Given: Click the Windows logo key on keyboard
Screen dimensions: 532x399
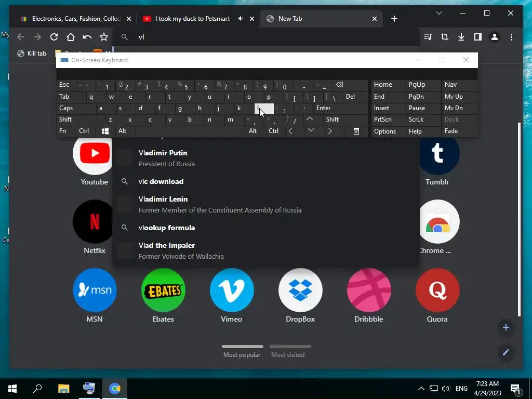Looking at the screenshot, I should click(x=105, y=131).
